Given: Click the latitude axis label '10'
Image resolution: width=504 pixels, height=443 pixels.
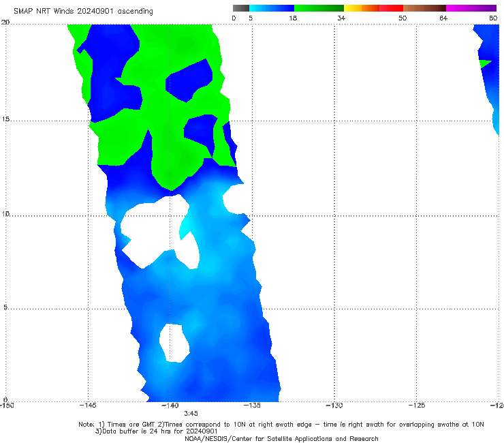Looking at the screenshot, I should click(5, 213).
